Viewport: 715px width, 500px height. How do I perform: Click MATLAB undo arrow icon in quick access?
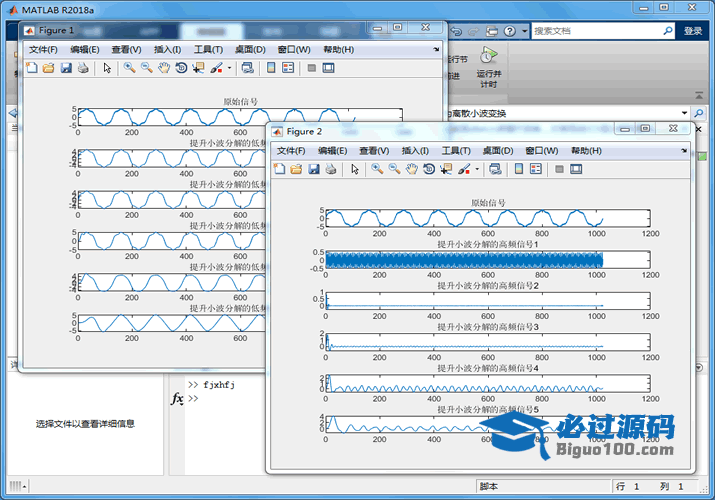click(456, 31)
